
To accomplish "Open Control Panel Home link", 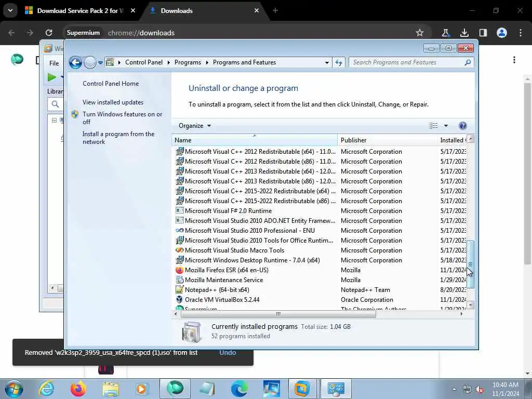I will (x=111, y=84).
